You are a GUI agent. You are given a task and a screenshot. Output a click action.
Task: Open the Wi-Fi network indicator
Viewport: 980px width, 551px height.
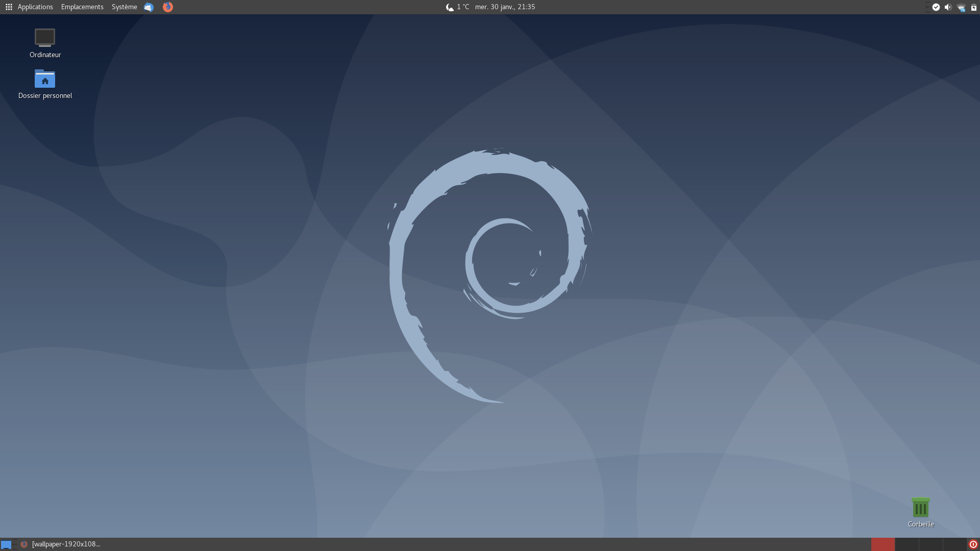(x=961, y=7)
